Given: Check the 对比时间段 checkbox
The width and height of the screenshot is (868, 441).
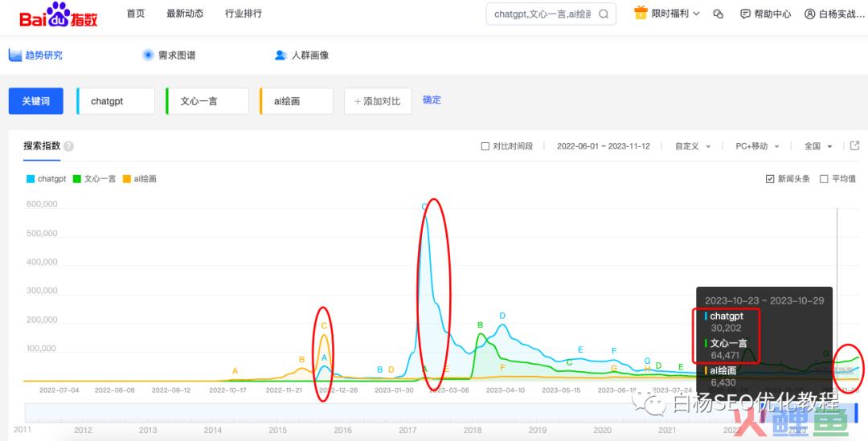Looking at the screenshot, I should click(x=485, y=146).
